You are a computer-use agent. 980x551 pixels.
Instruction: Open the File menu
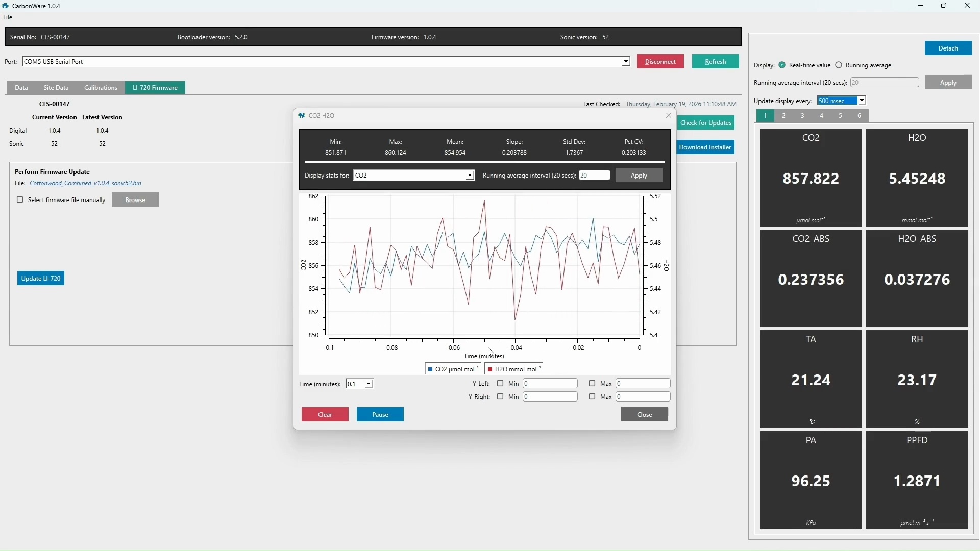pos(8,17)
